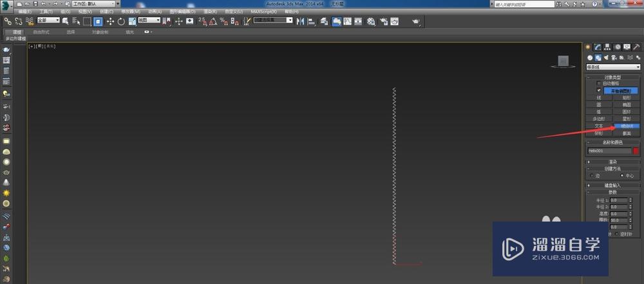Select the Geometry category icon

click(590, 57)
